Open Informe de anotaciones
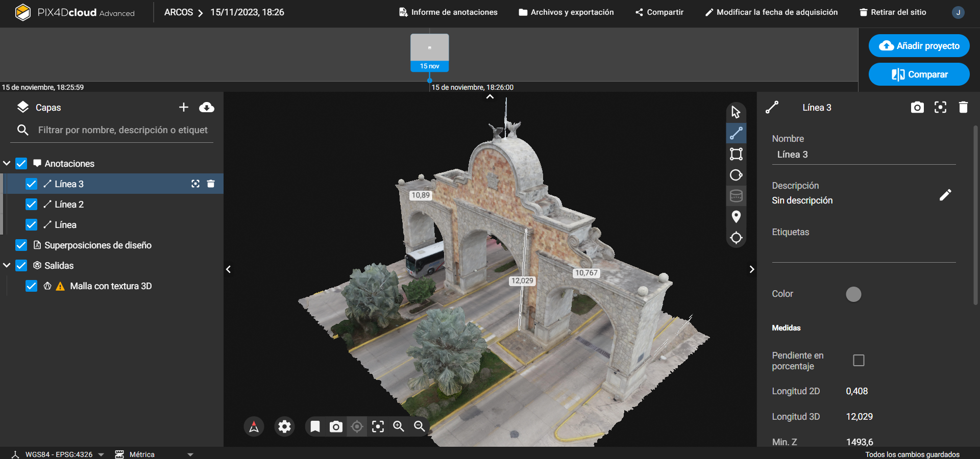This screenshot has height=459, width=980. click(x=448, y=12)
